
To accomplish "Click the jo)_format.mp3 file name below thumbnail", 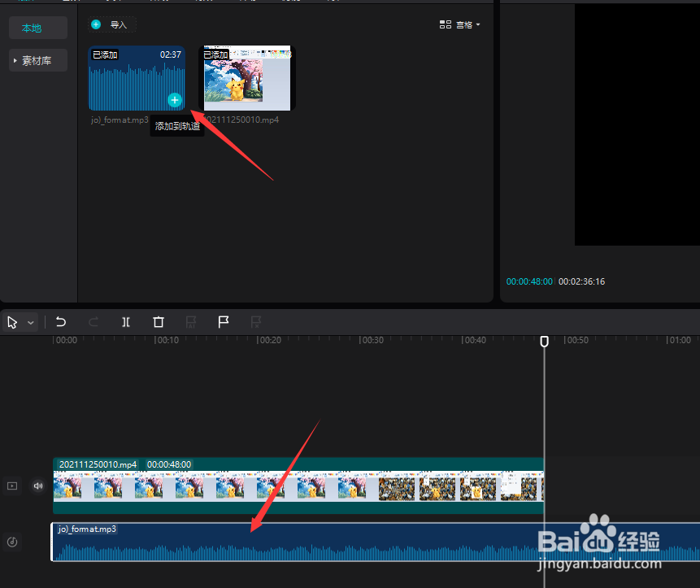I will (x=120, y=120).
